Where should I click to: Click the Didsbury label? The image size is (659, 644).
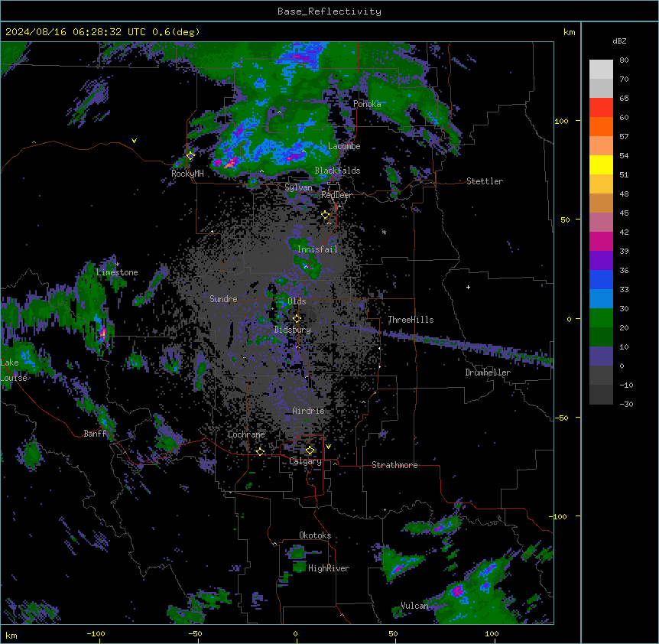(293, 330)
